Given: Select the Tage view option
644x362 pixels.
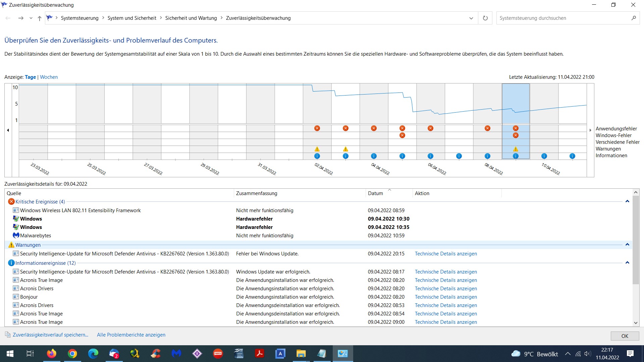Looking at the screenshot, I should pyautogui.click(x=30, y=77).
